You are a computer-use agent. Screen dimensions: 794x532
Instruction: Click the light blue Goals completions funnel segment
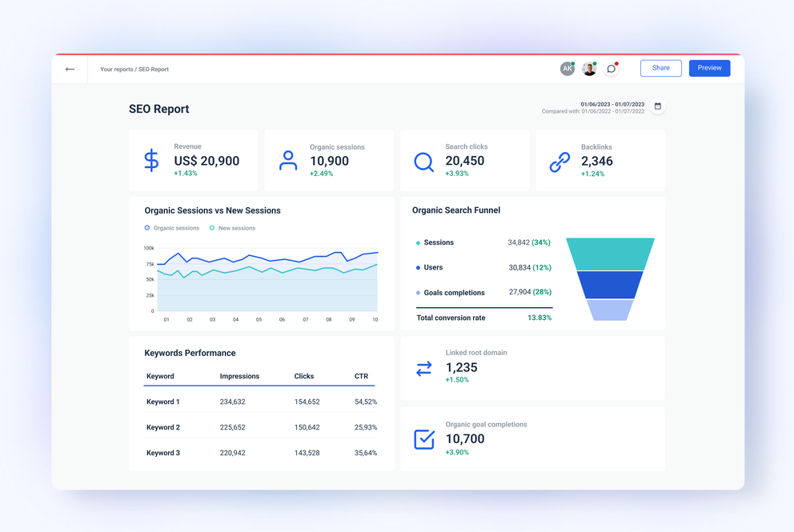tap(610, 310)
